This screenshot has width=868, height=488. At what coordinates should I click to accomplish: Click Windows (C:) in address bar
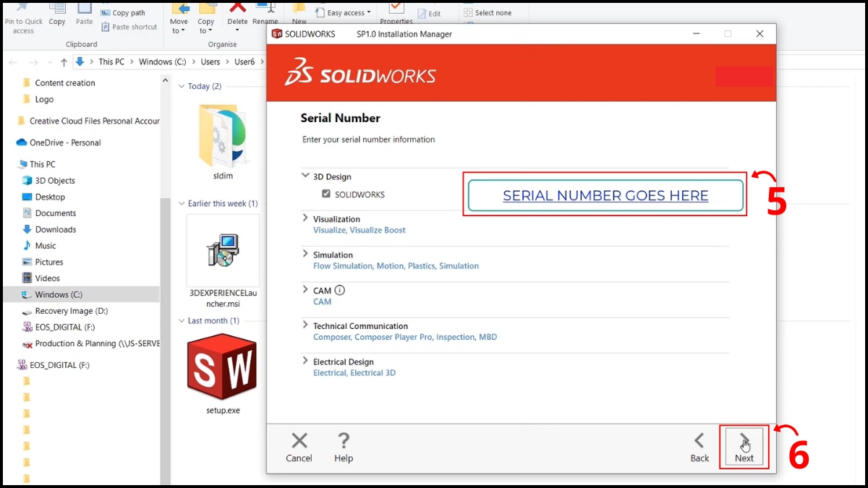[162, 62]
